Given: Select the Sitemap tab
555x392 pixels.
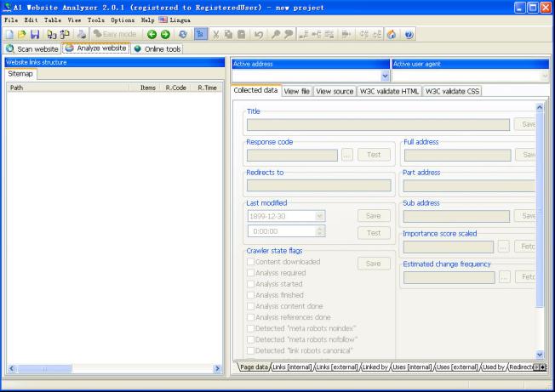Looking at the screenshot, I should [x=20, y=74].
